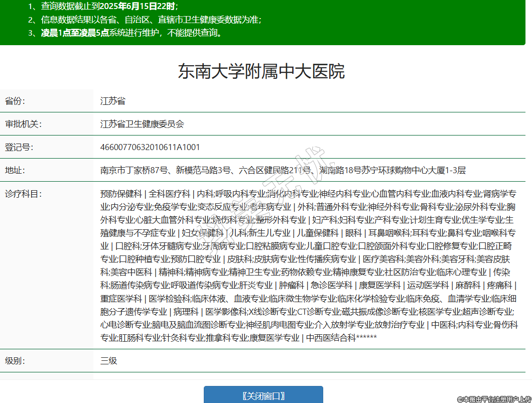Select the 审批机关 row label
532x403 pixels.
click(x=23, y=124)
